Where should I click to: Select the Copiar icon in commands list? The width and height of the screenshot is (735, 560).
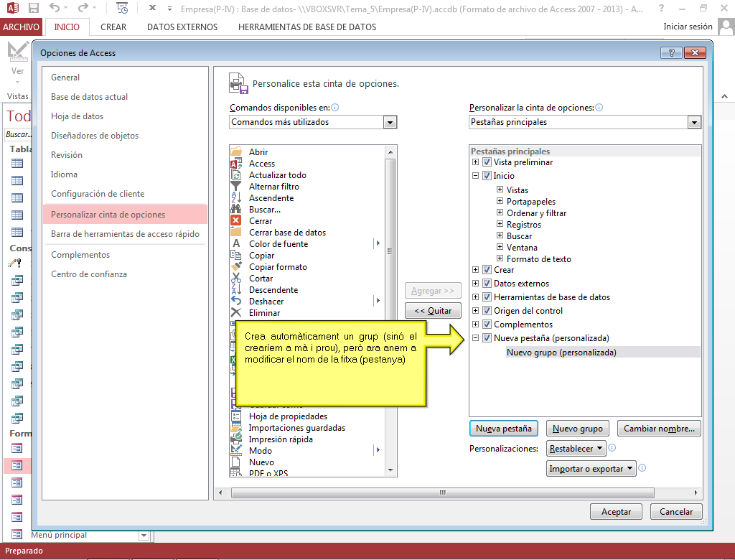coord(235,255)
